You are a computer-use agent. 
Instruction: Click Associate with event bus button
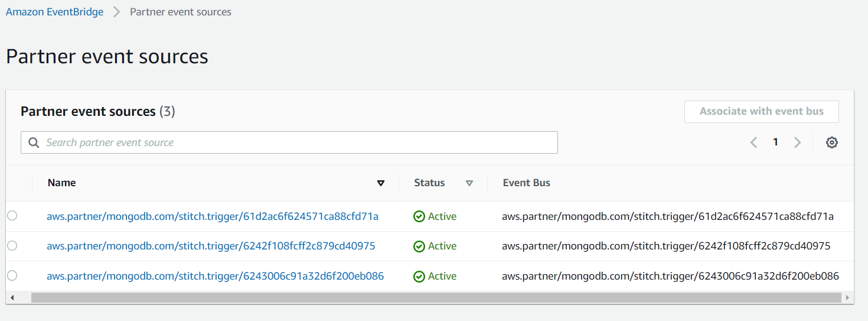tap(761, 111)
